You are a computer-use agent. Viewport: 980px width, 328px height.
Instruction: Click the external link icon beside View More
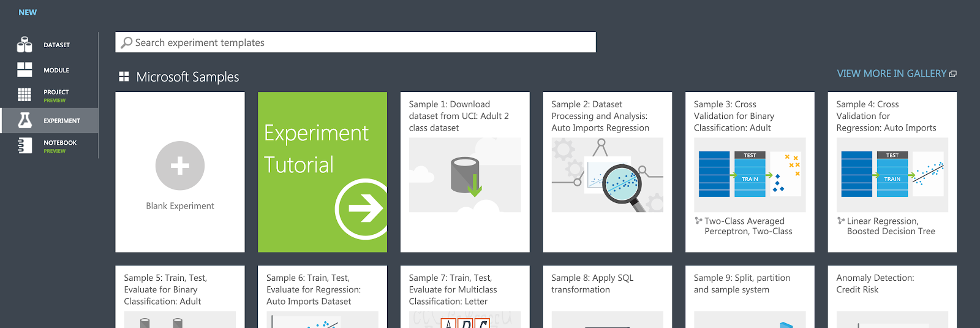tap(952, 74)
